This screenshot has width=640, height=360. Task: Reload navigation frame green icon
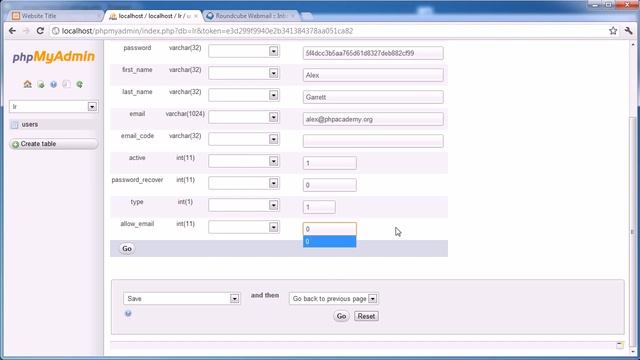coord(80,84)
